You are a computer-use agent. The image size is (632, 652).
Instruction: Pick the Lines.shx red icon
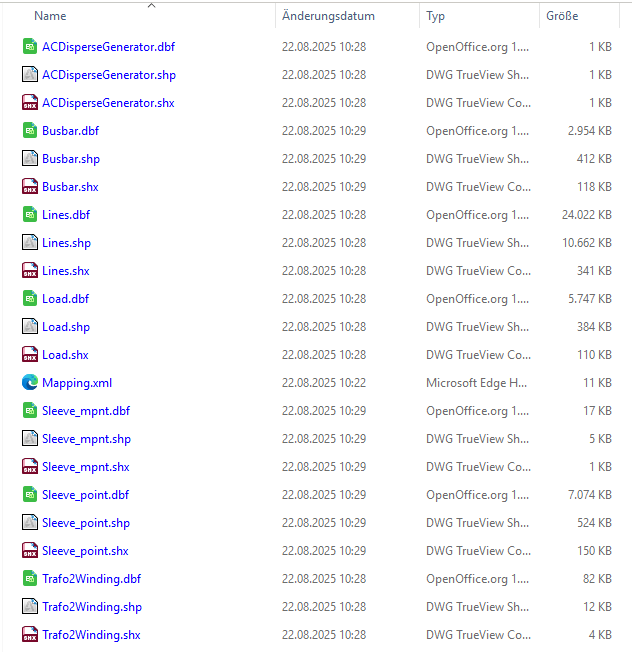pos(30,271)
